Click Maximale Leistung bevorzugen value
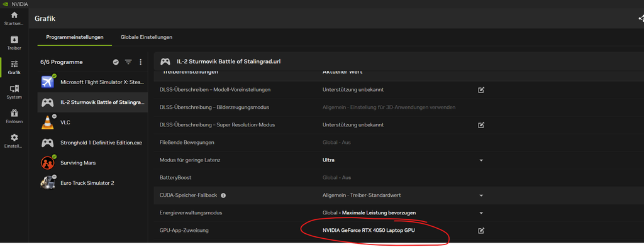Image resolution: width=644 pixels, height=247 pixels. click(379, 213)
